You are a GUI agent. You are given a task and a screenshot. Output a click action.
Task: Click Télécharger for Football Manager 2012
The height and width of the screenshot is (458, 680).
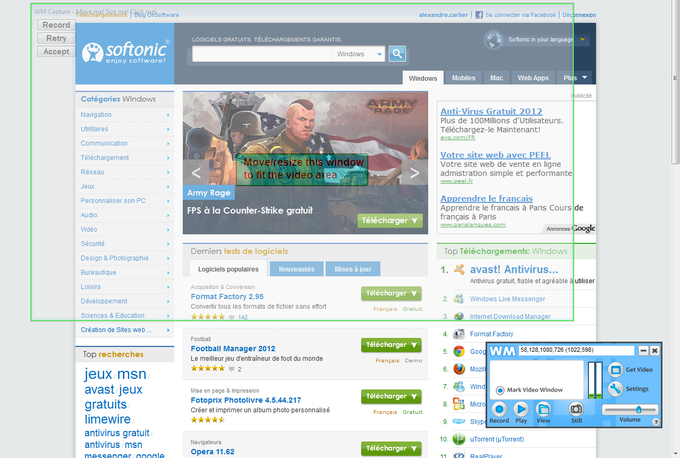coord(391,345)
